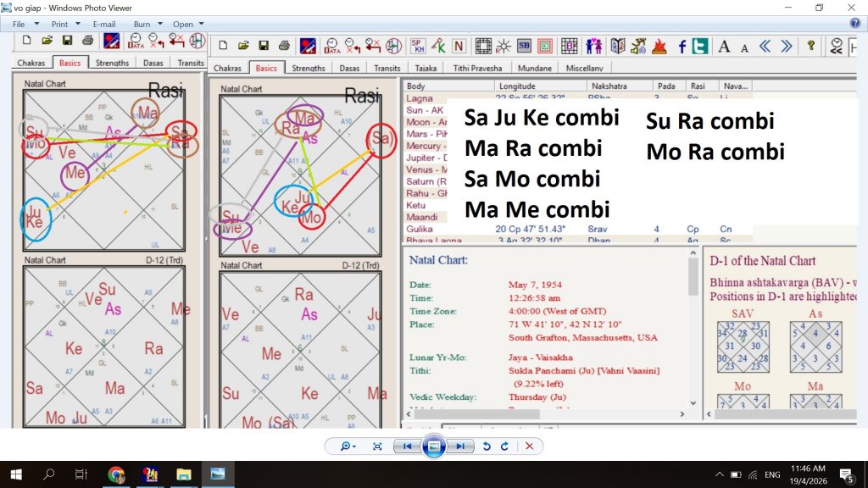Open the Miscellany tab
Screen dimensions: 868x488
point(585,68)
